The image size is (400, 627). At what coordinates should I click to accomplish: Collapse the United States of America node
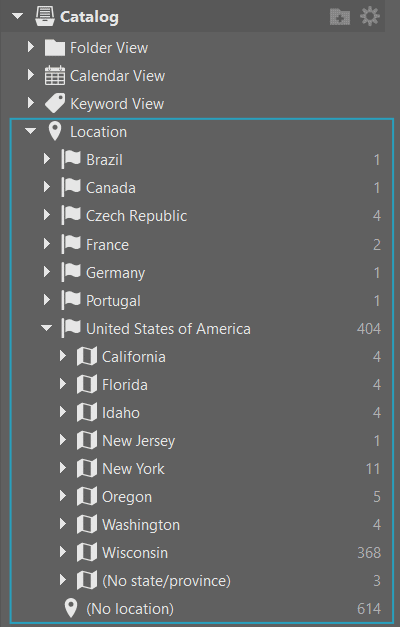46,328
